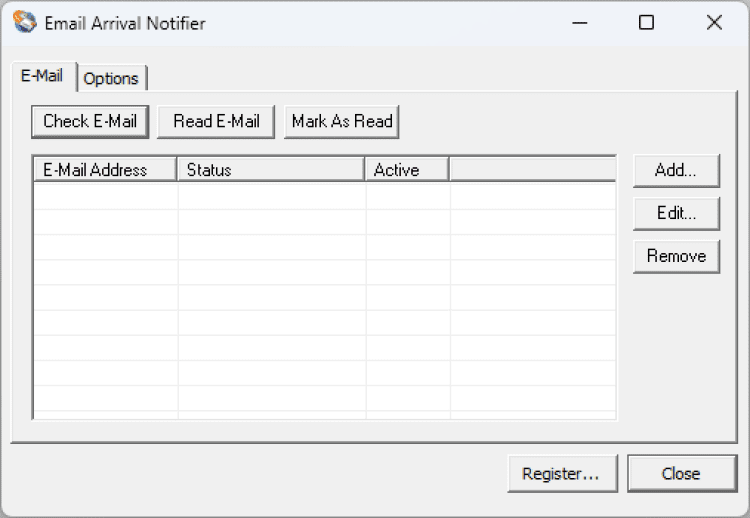The height and width of the screenshot is (518, 750).
Task: Sort by E-Mail Address column header
Action: (105, 170)
